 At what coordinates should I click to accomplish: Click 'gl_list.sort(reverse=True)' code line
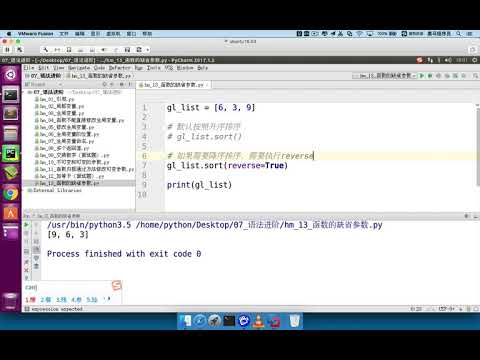pyautogui.click(x=227, y=165)
